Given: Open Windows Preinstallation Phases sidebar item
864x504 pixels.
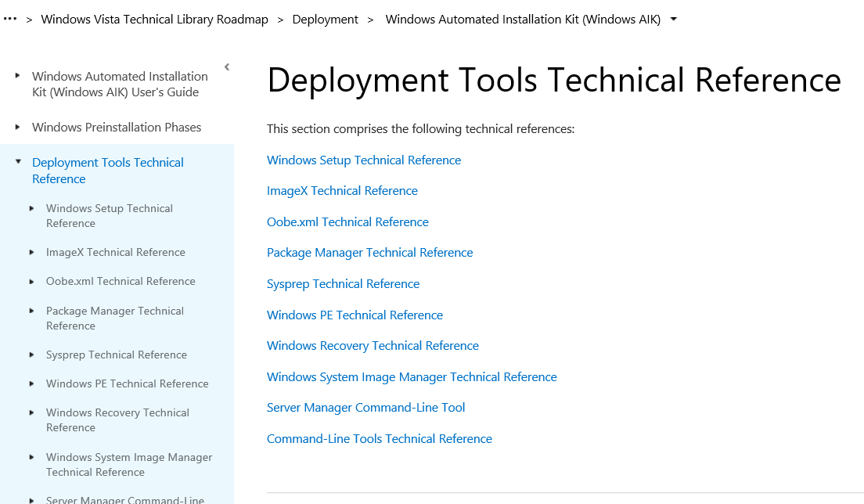Looking at the screenshot, I should coord(117,128).
